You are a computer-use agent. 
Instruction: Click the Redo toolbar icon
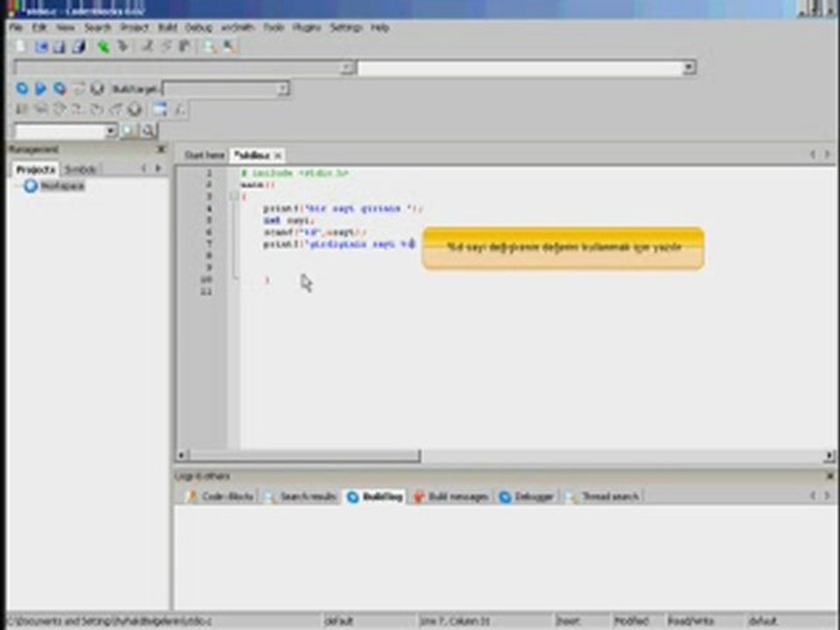pyautogui.click(x=123, y=46)
